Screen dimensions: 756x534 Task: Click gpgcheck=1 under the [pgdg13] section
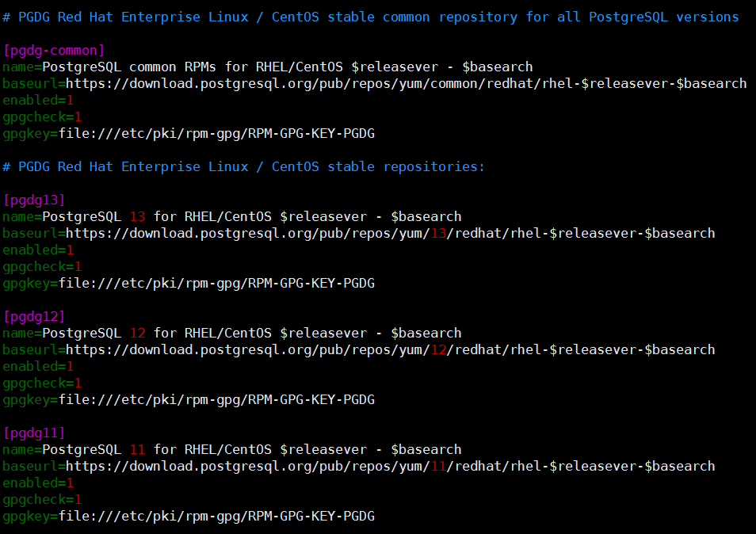click(x=42, y=267)
